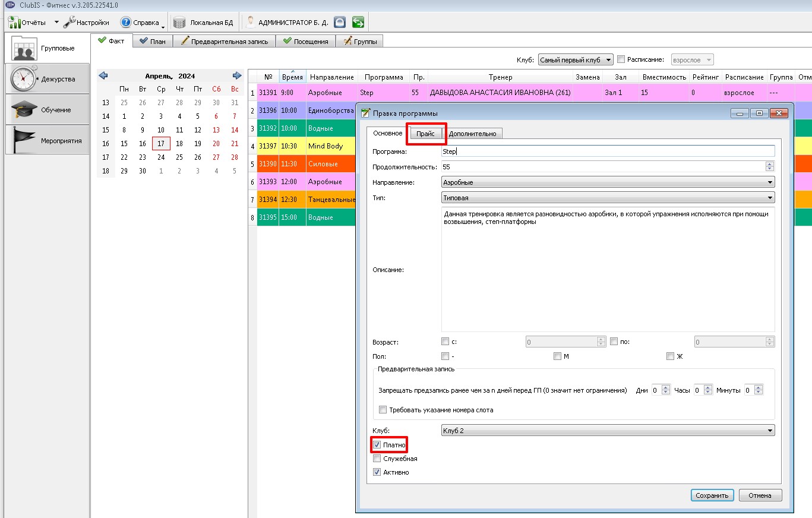Click the Локальная БД database icon
Image resolution: width=812 pixels, height=518 pixels.
[x=179, y=23]
